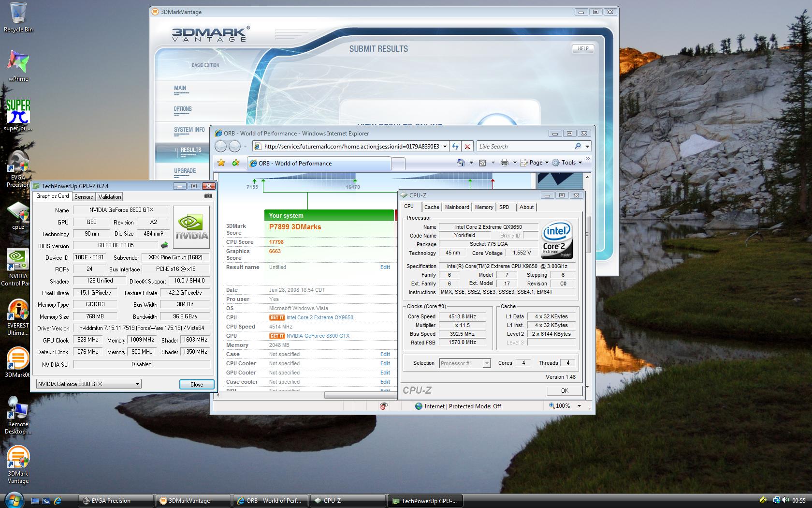The height and width of the screenshot is (508, 812).
Task: Select MAIN in 3DMark Vantage sidebar
Action: point(180,88)
